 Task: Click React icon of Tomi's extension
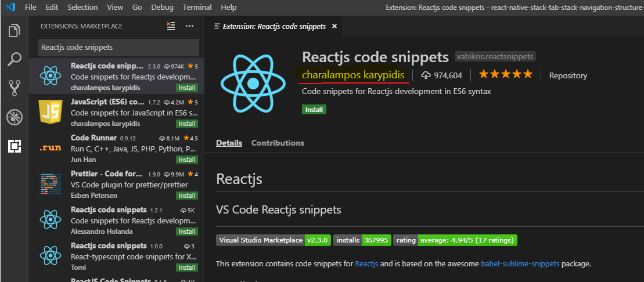tap(51, 255)
